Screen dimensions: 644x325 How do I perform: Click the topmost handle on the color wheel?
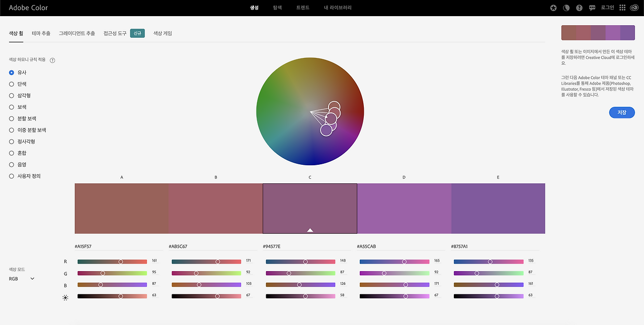coord(334,107)
